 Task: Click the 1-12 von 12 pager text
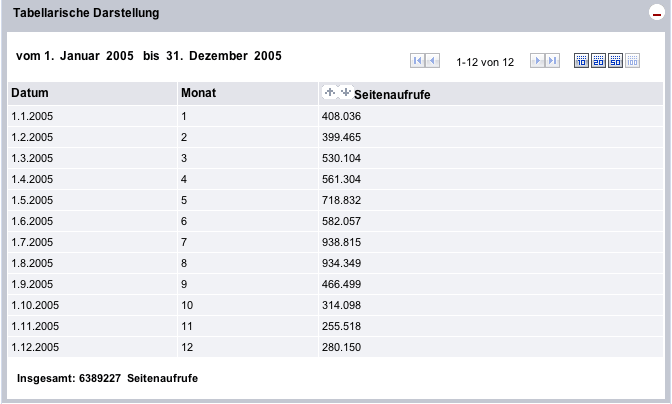coord(484,62)
